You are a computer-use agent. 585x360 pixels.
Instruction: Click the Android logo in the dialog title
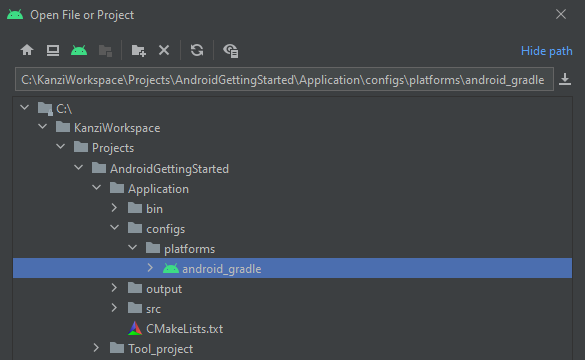point(15,15)
